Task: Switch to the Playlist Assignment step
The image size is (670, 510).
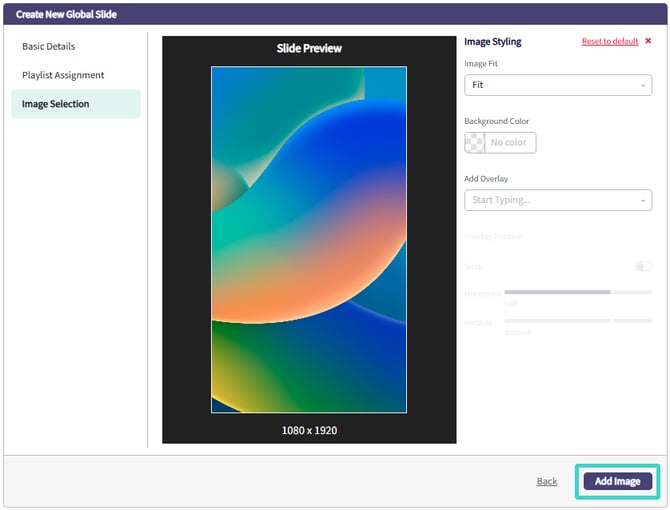Action: coord(63,75)
